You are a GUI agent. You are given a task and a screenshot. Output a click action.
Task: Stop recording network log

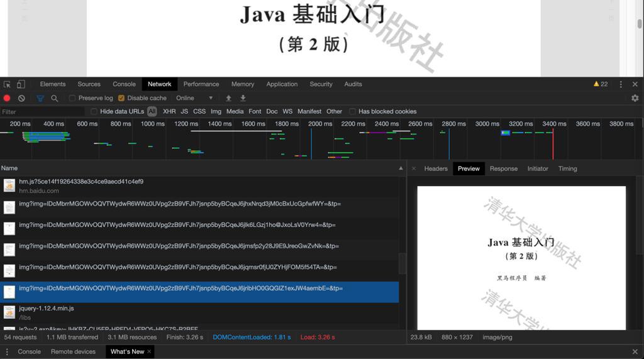pos(7,98)
